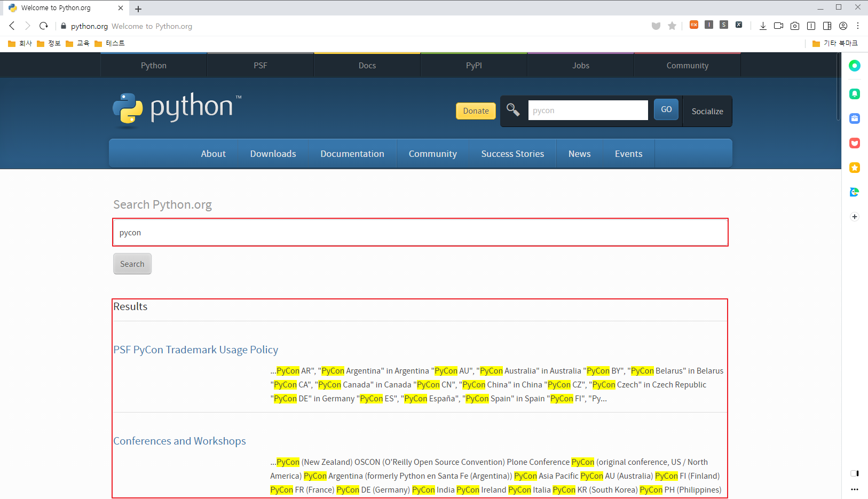Click the large Search Python.org input field

(420, 232)
